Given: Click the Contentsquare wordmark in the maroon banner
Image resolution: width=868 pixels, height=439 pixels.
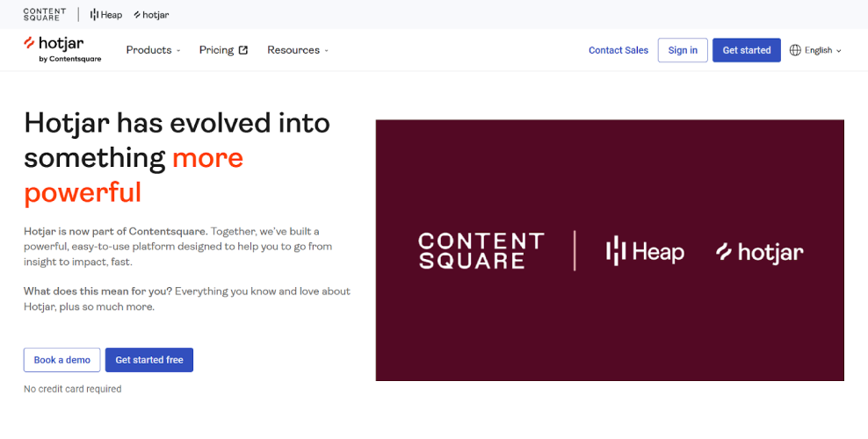Looking at the screenshot, I should tap(481, 251).
